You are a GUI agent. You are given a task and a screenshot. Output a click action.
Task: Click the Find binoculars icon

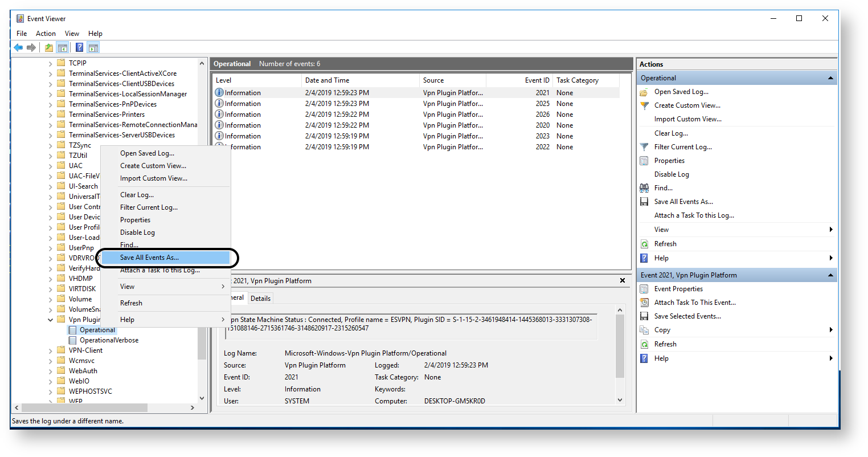click(645, 187)
